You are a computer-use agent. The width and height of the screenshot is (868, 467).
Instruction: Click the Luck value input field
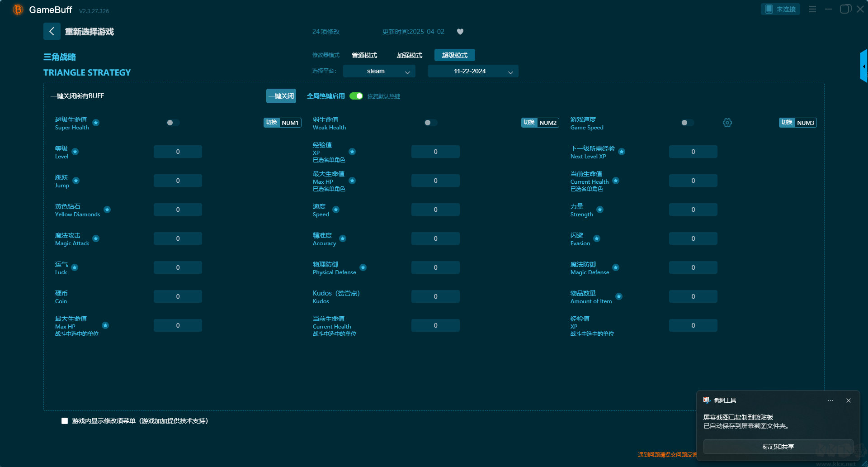point(178,267)
